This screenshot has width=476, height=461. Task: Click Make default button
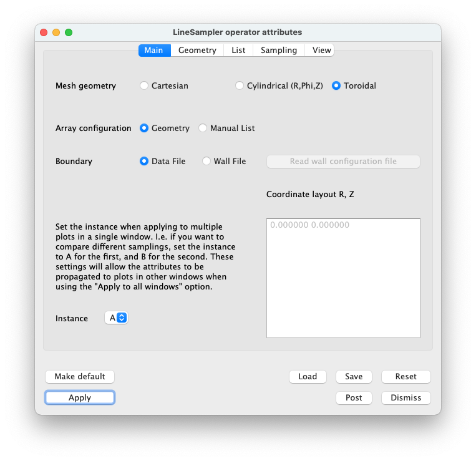click(80, 376)
